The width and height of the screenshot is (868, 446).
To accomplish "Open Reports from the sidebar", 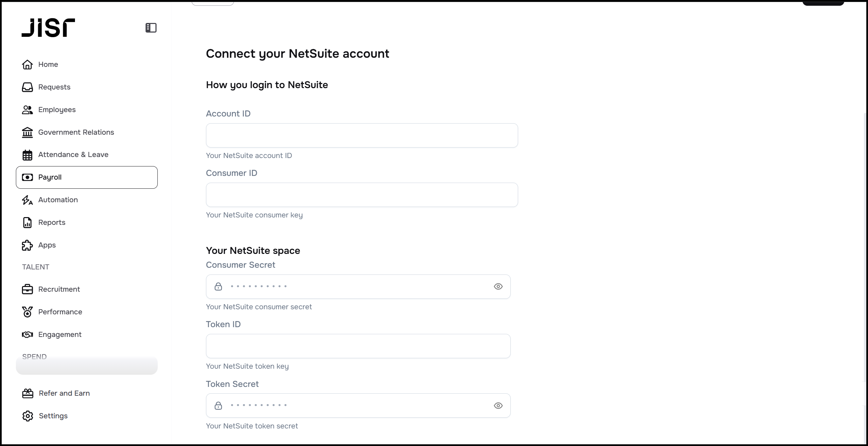I will coord(52,222).
